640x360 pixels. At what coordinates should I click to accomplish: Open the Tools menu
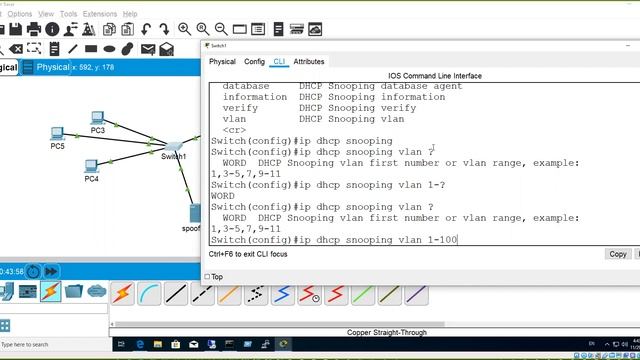(68, 14)
